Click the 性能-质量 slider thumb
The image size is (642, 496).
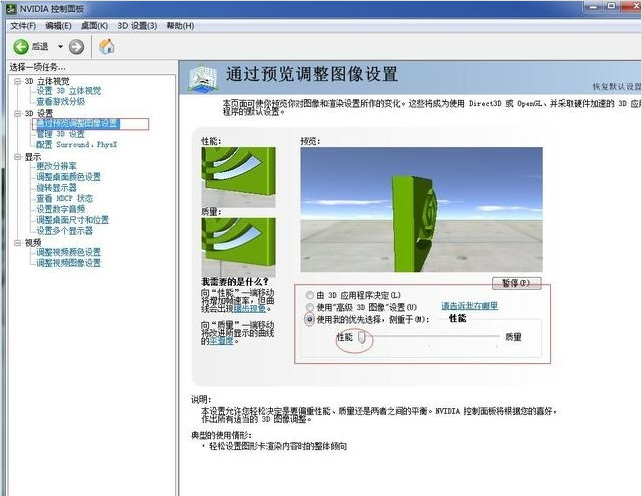362,337
